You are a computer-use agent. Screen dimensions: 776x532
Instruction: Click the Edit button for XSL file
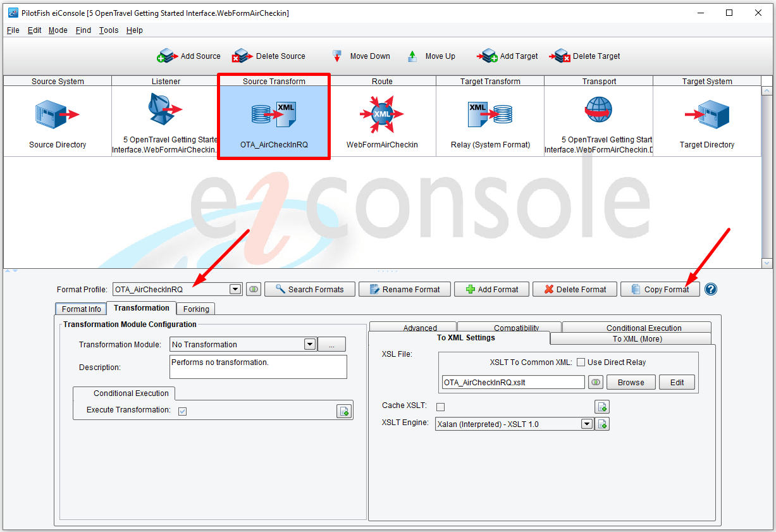(677, 382)
